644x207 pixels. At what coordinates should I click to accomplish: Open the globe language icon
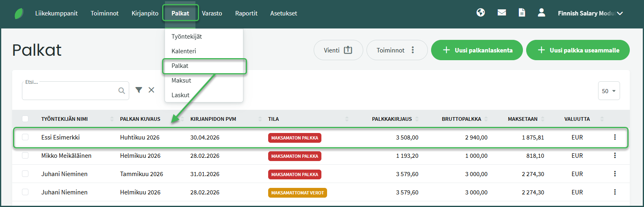click(x=481, y=13)
